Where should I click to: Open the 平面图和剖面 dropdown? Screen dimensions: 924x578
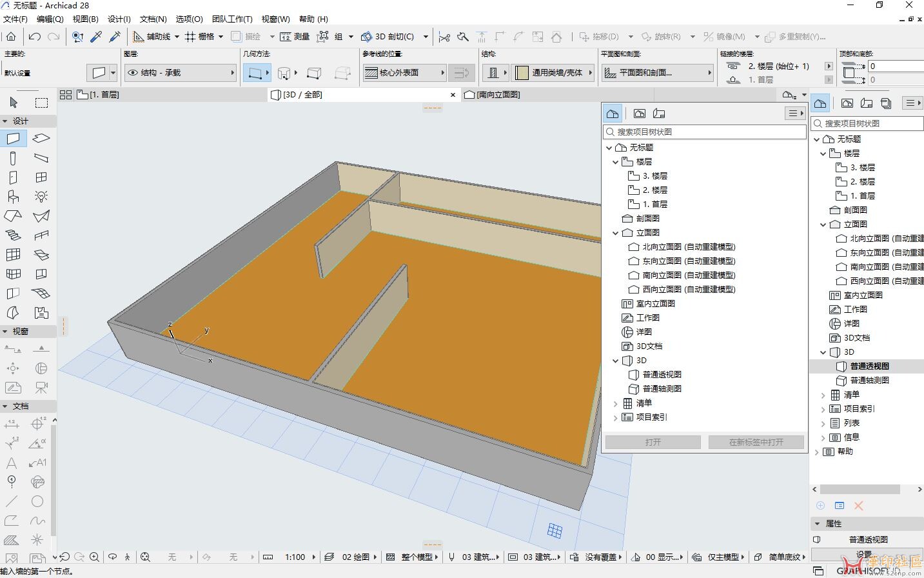(x=657, y=73)
